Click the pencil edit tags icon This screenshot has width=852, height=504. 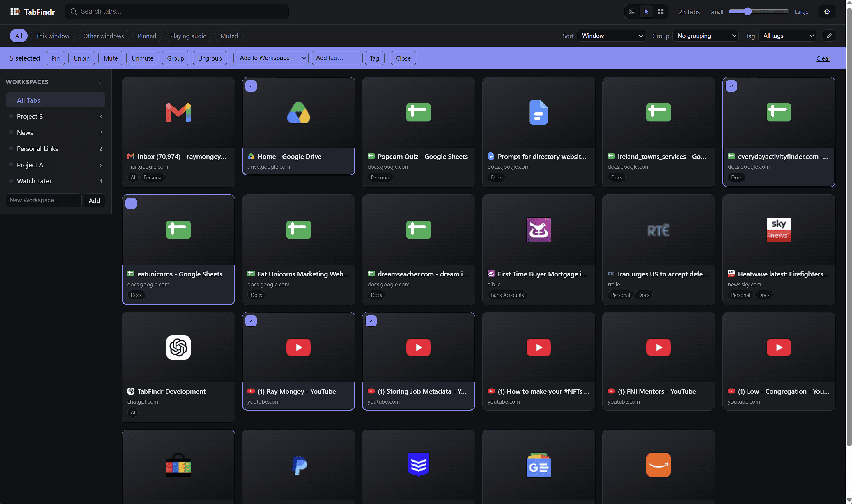(829, 36)
